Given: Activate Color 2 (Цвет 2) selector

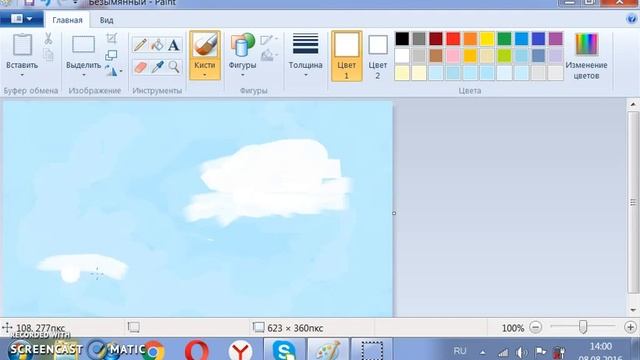Looking at the screenshot, I should click(x=378, y=56).
